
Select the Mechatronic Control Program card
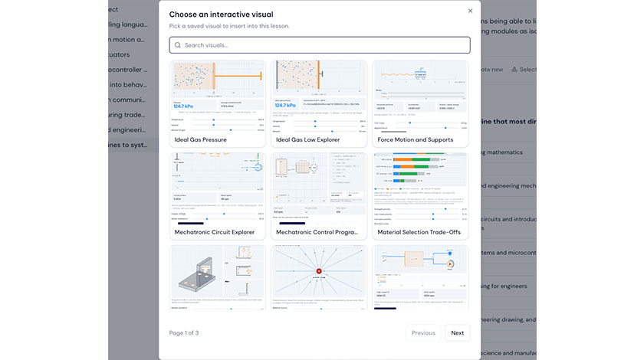point(319,196)
